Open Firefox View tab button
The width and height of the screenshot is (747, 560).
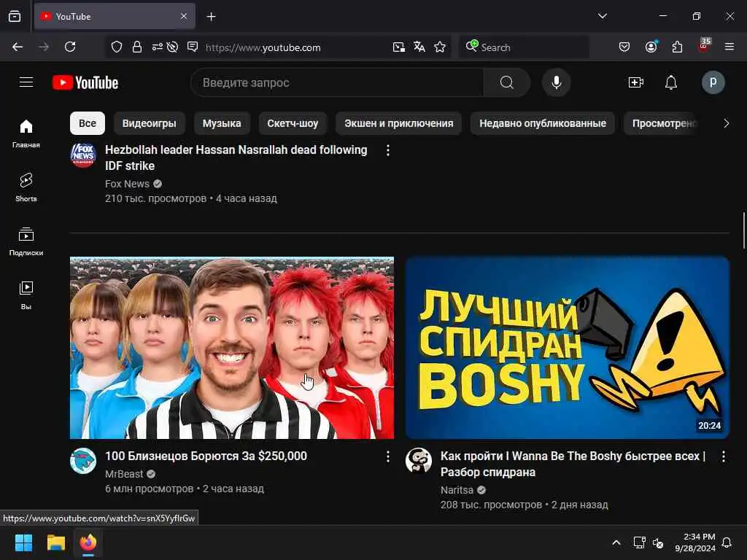pyautogui.click(x=15, y=17)
